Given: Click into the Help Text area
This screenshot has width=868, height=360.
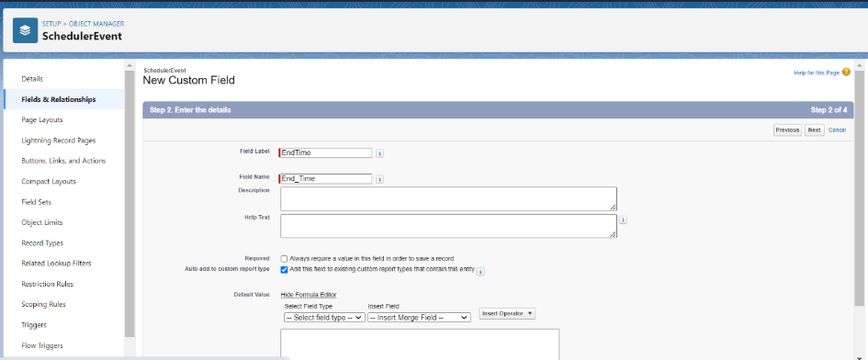Looking at the screenshot, I should click(448, 226).
